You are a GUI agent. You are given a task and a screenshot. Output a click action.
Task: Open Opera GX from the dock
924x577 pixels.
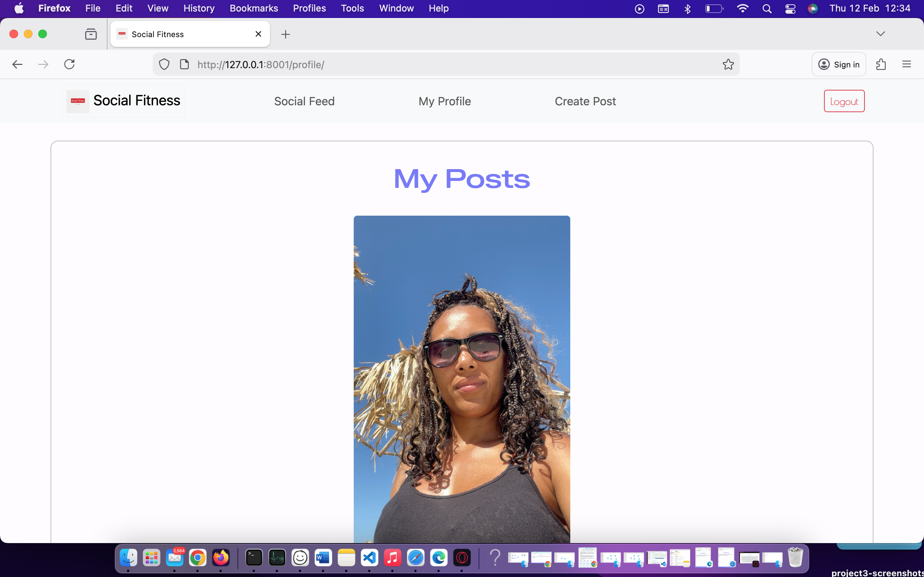462,558
